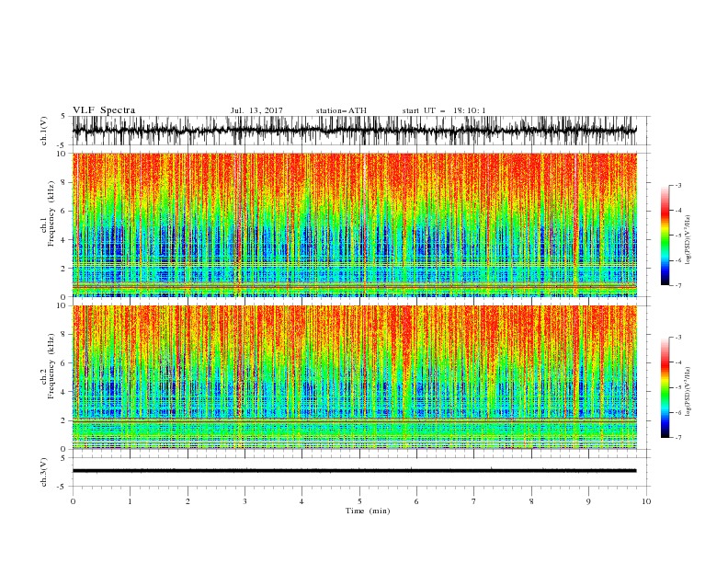Click the "-7" value on ch.1 color bar

[677, 285]
